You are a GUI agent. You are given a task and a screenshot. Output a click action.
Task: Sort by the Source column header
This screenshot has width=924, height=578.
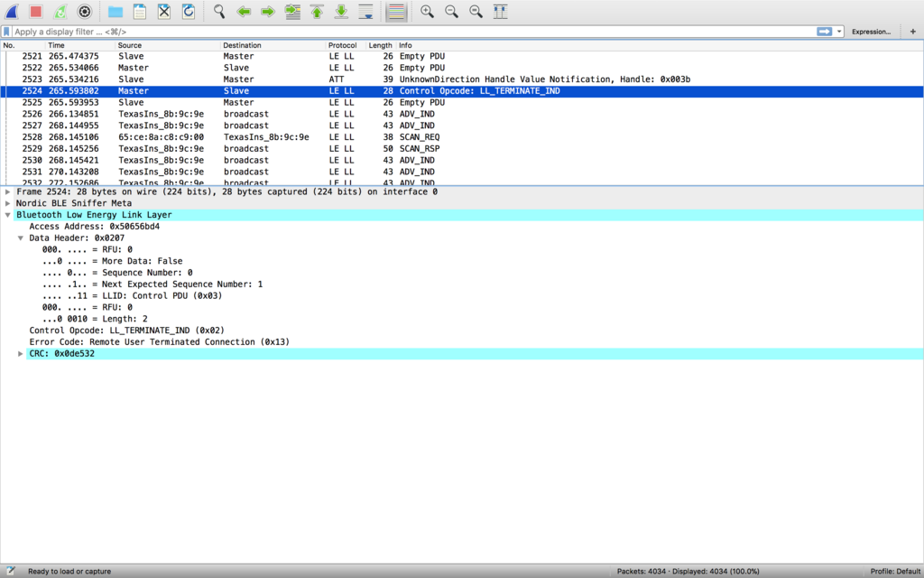click(x=167, y=45)
